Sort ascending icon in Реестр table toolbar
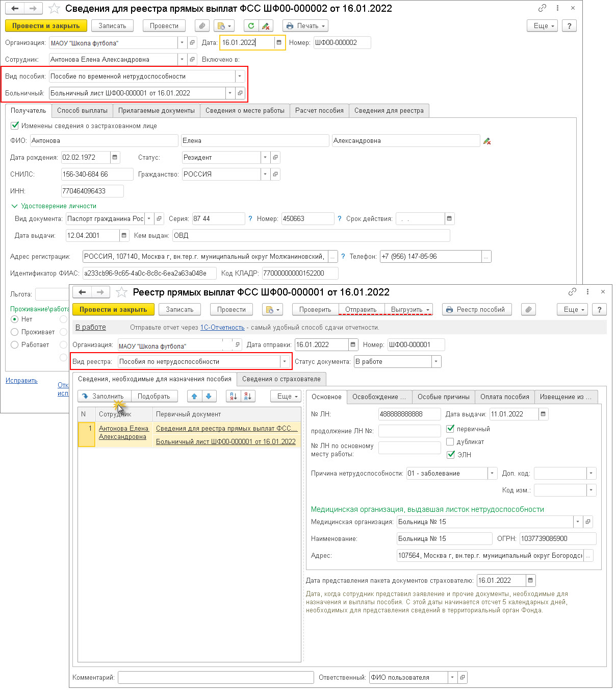The height and width of the screenshot is (692, 616). pos(234,396)
